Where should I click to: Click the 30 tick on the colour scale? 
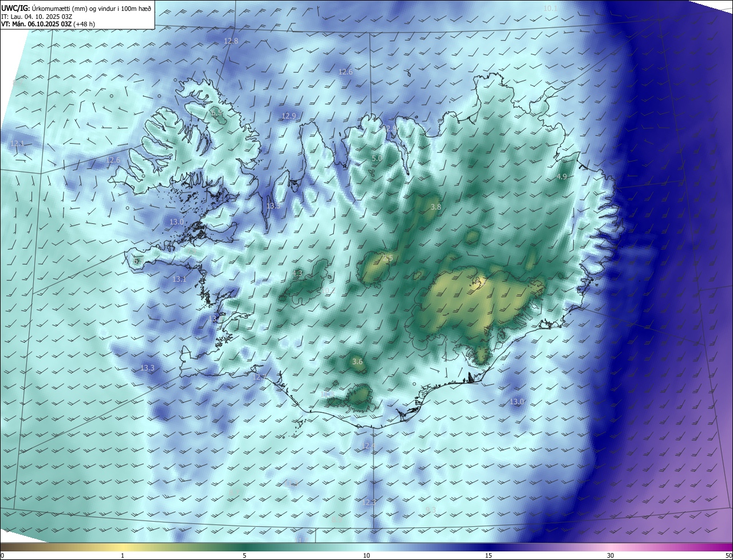tap(610, 555)
